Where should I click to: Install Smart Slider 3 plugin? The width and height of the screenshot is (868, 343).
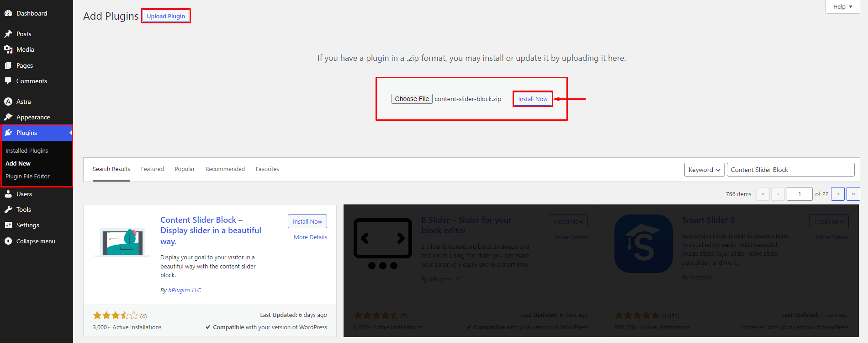(x=829, y=221)
